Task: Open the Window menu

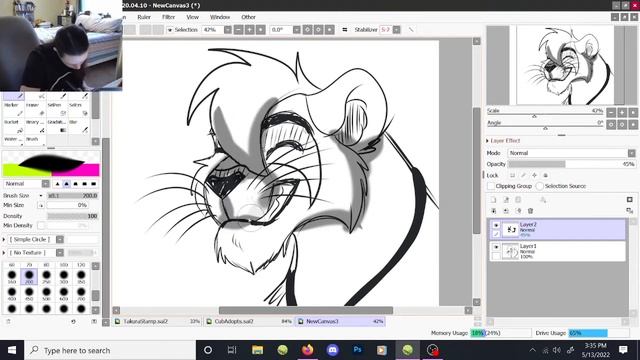Action: 220,17
